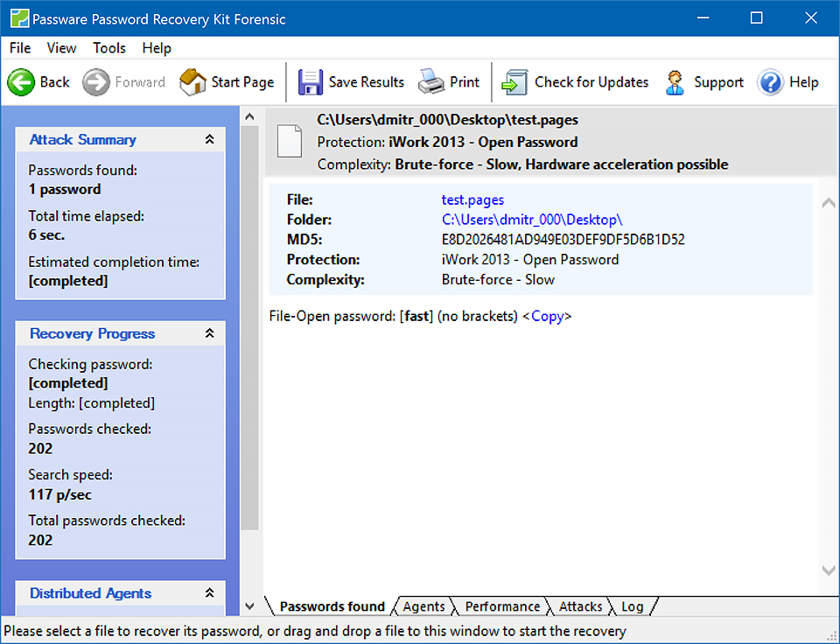Click the Check for Updates icon

(514, 82)
